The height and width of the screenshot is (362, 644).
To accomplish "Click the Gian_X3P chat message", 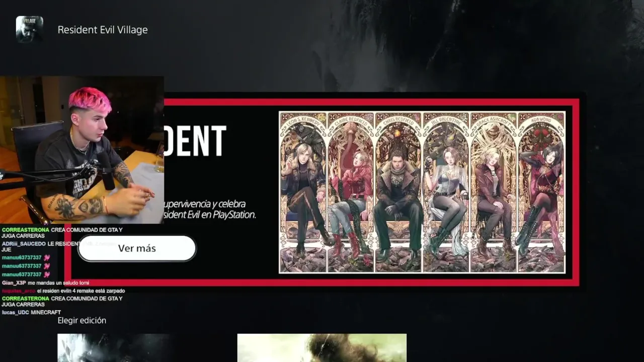I will (x=45, y=283).
